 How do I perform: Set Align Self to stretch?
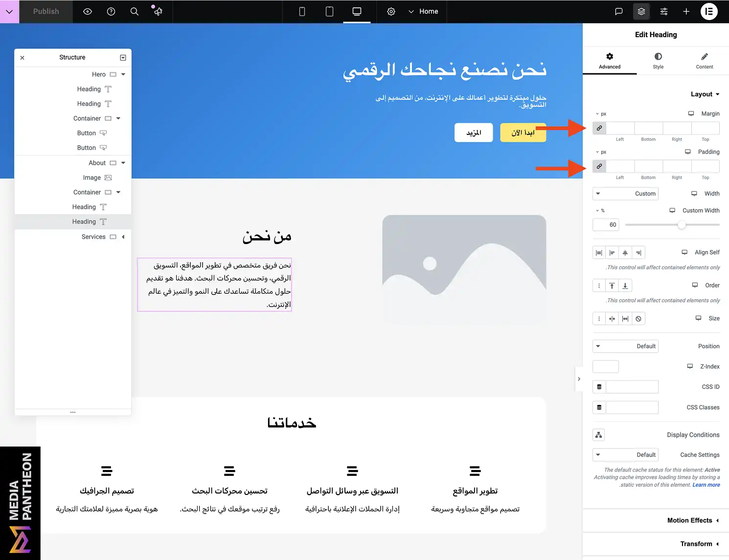coord(599,252)
